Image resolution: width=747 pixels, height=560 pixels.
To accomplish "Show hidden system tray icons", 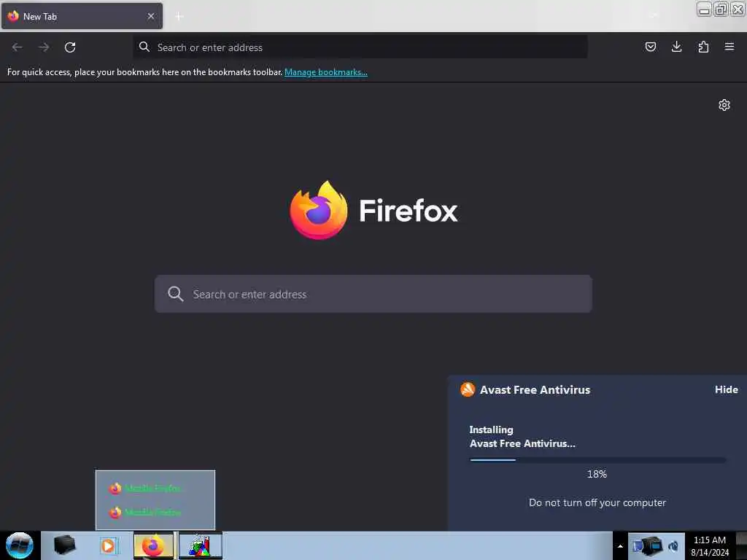I will (620, 546).
